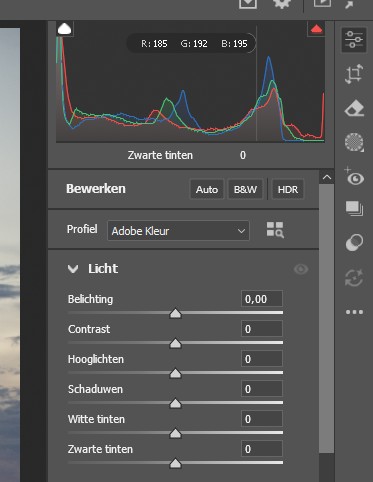
Task: Click the Auto button
Action: [x=207, y=190]
